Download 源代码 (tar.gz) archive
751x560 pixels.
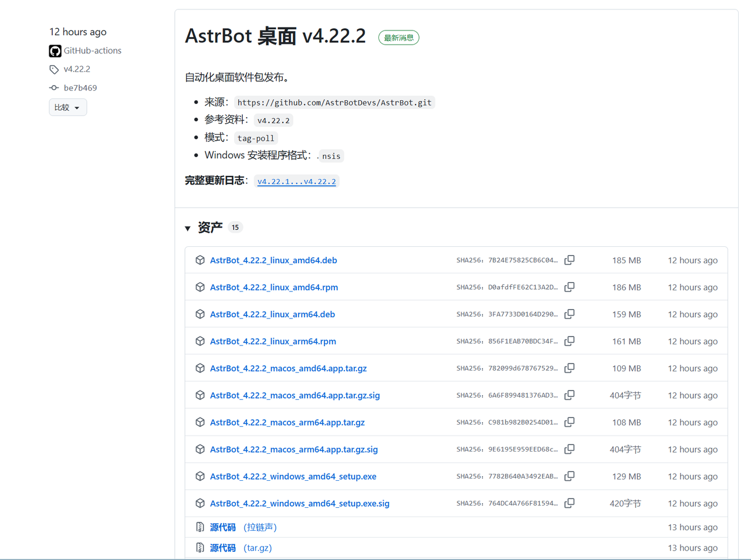click(241, 548)
